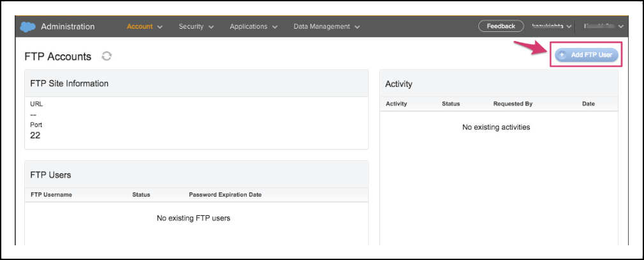Image resolution: width=644 pixels, height=260 pixels.
Task: Open the Account menu
Action: 145,27
